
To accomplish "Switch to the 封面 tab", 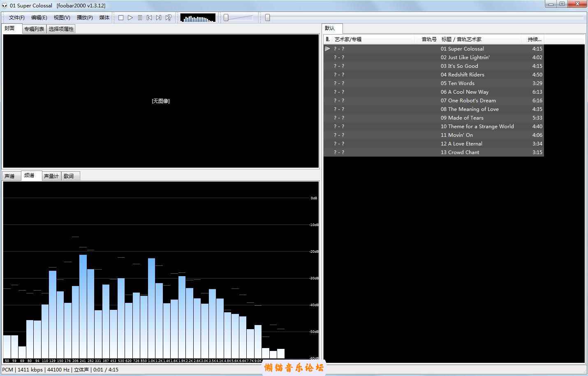I will 12,28.
